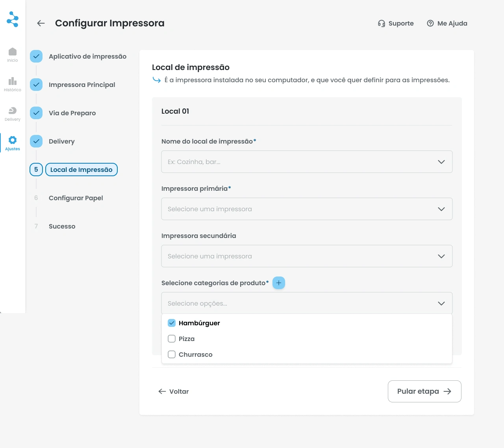
Task: Open the Início home icon
Action: 13,52
